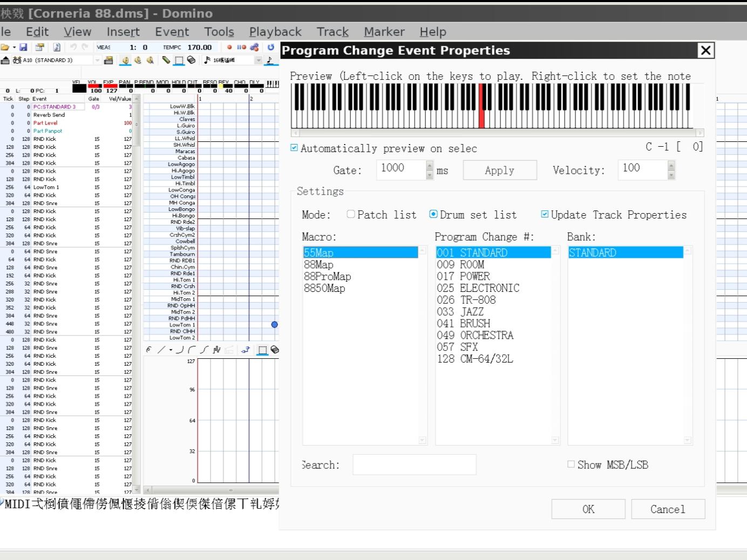The width and height of the screenshot is (747, 560).
Task: Open the Edit menu
Action: [x=37, y=32]
